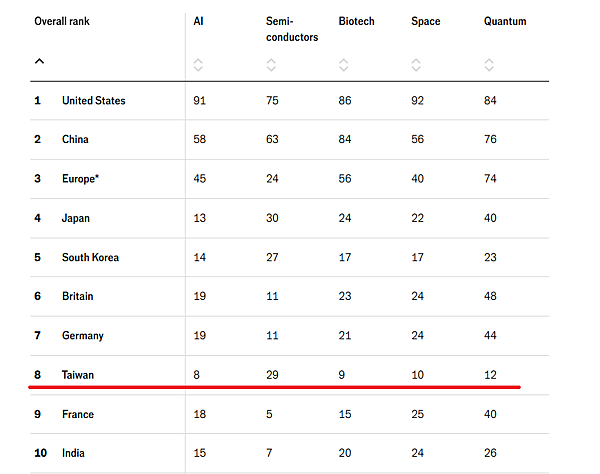Click Britain's Quantum score of 48
The width and height of the screenshot is (600, 474).
490,297
